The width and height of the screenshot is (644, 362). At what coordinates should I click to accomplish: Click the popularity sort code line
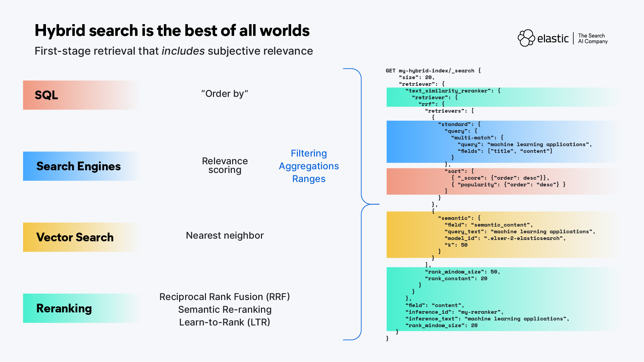click(508, 185)
